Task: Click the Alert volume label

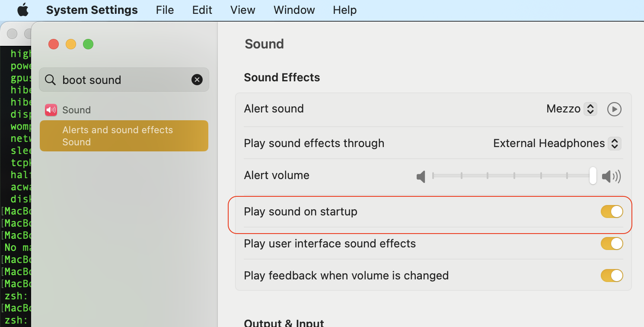Action: (x=277, y=175)
